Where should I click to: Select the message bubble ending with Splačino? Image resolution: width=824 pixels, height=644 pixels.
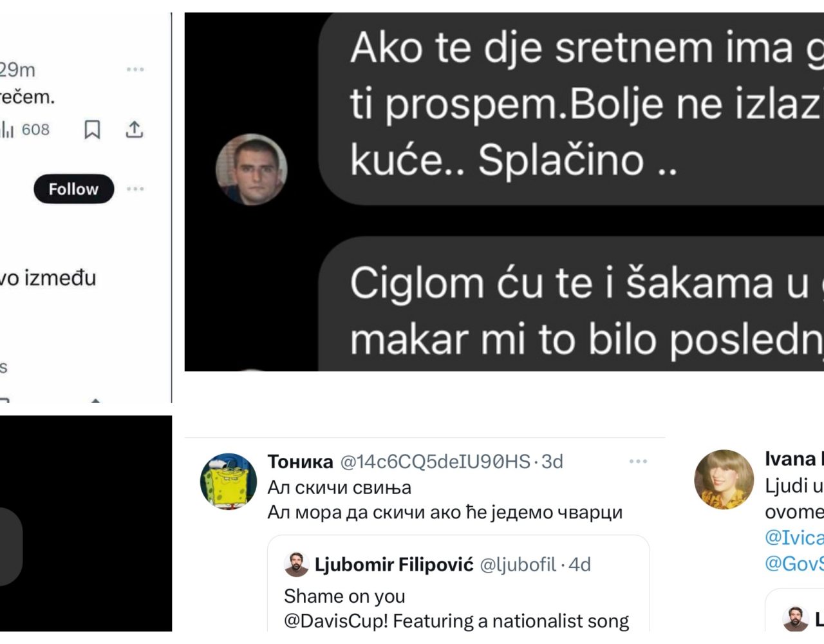[572, 108]
